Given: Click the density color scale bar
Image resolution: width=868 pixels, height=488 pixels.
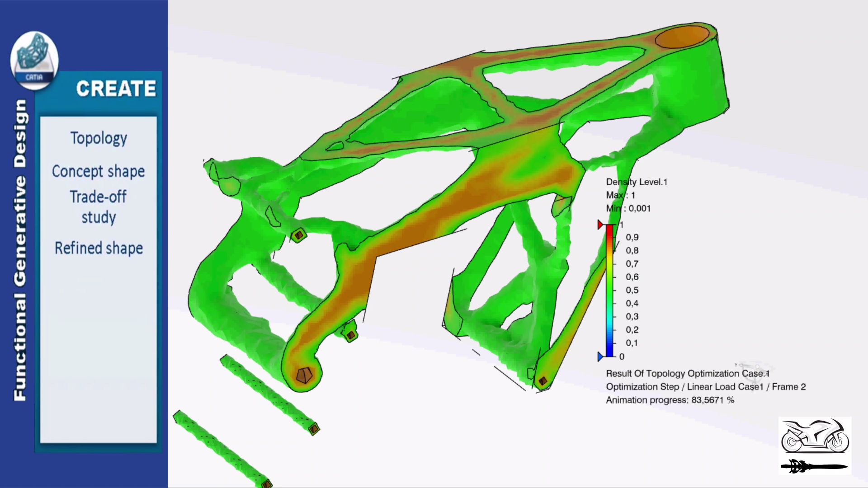Looking at the screenshot, I should [x=609, y=291].
